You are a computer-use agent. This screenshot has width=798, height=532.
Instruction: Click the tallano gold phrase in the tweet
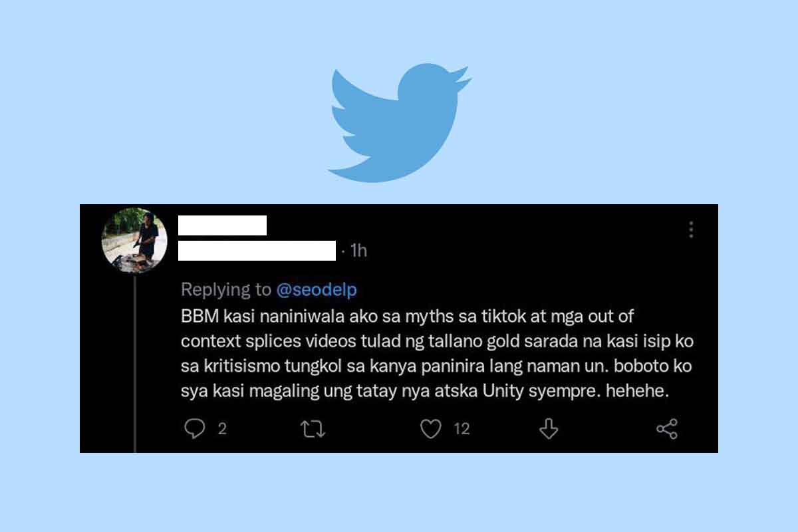(481, 340)
